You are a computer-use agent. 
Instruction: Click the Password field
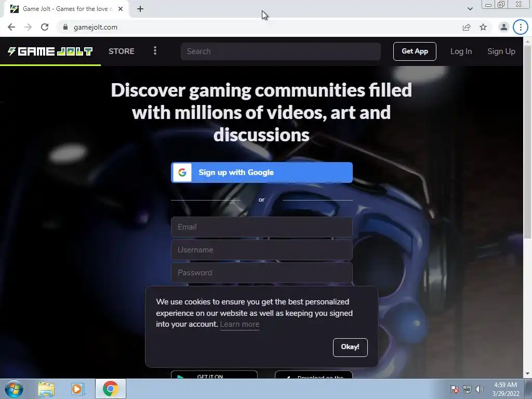pos(262,272)
